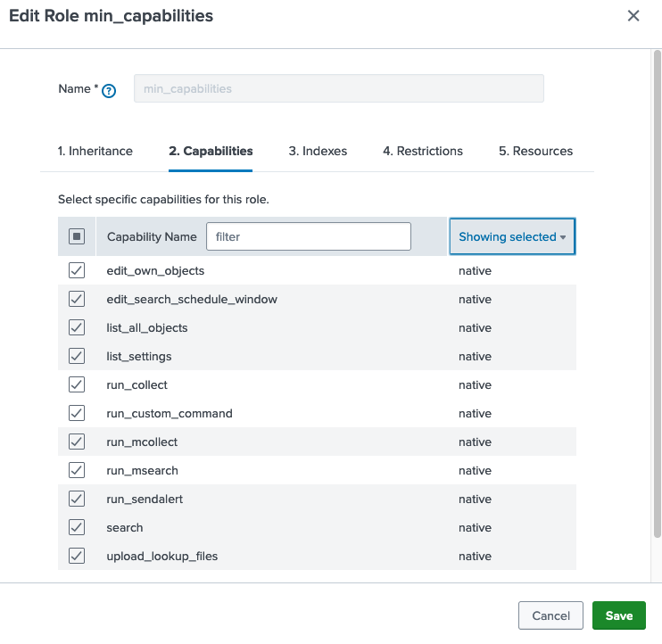This screenshot has width=662, height=644.
Task: Toggle the edit_search_schedule_window checkbox
Action: click(77, 300)
